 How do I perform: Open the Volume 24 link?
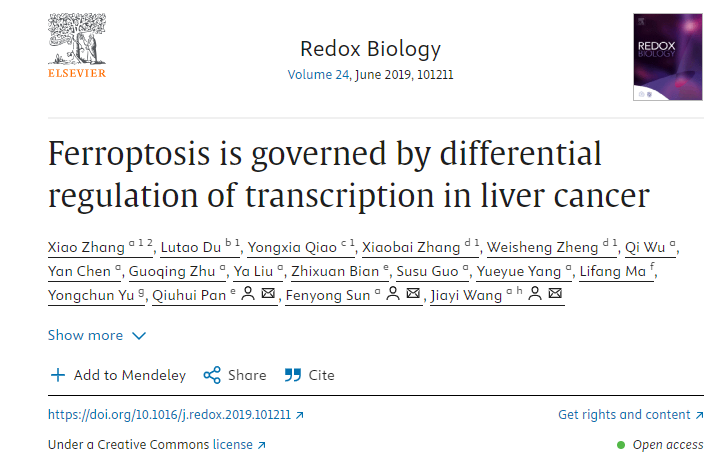click(318, 75)
